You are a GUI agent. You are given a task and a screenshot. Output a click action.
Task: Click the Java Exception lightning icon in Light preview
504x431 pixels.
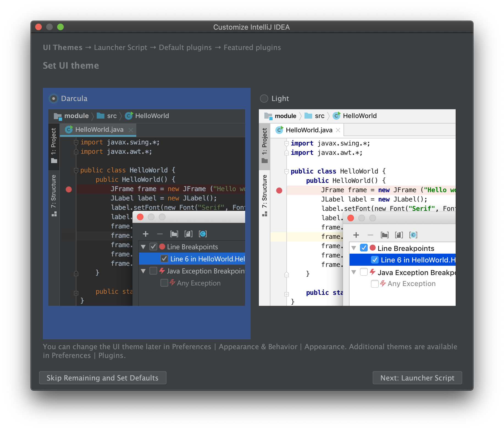[373, 272]
